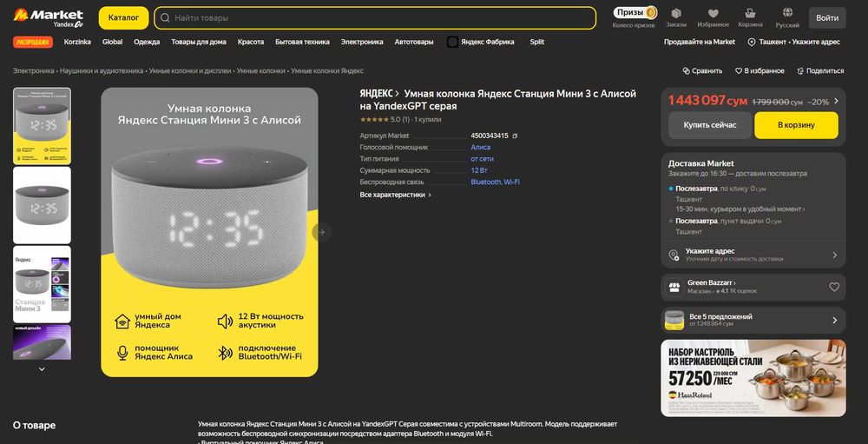This screenshot has width=868, height=444.
Task: Open the Yandex Market home logo
Action: [48, 17]
